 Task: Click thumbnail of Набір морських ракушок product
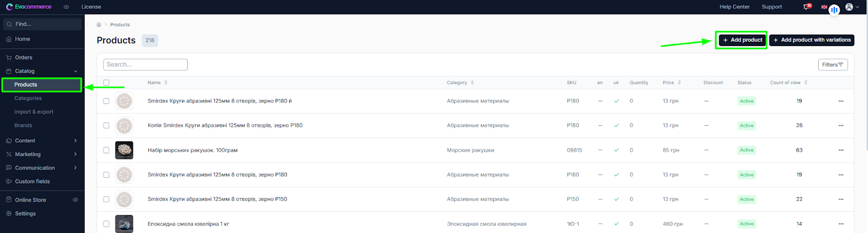tap(124, 150)
